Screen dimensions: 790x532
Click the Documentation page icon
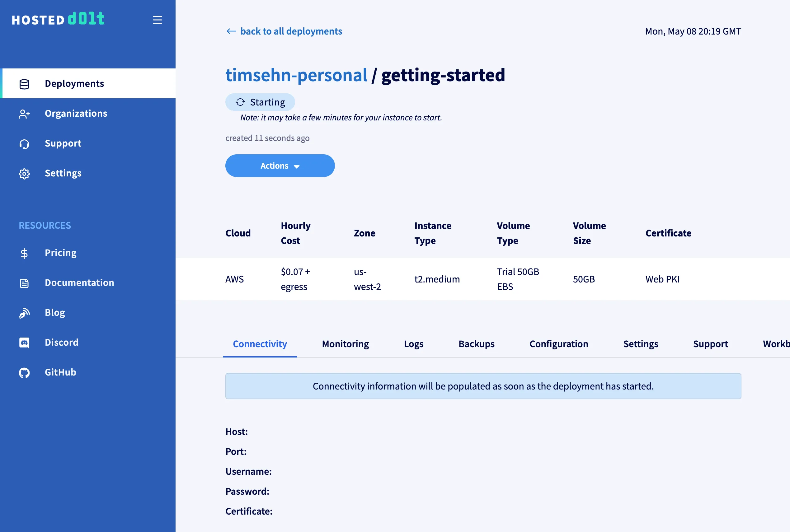(x=24, y=283)
